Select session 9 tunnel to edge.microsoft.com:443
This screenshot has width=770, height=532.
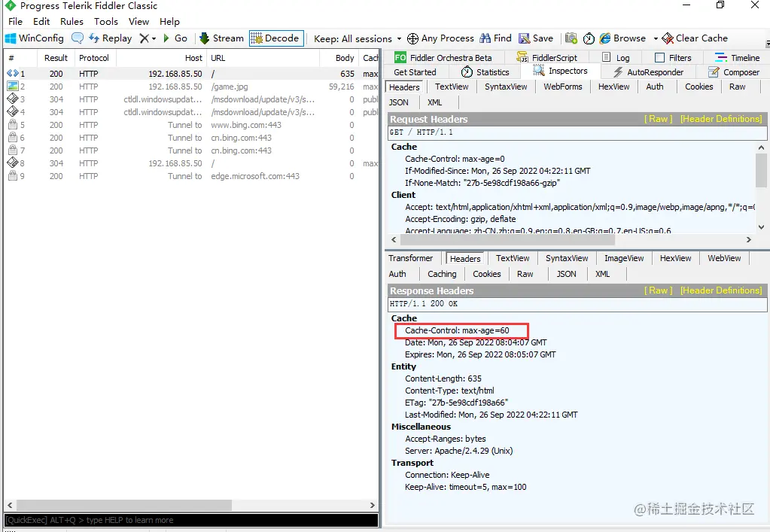coord(191,175)
